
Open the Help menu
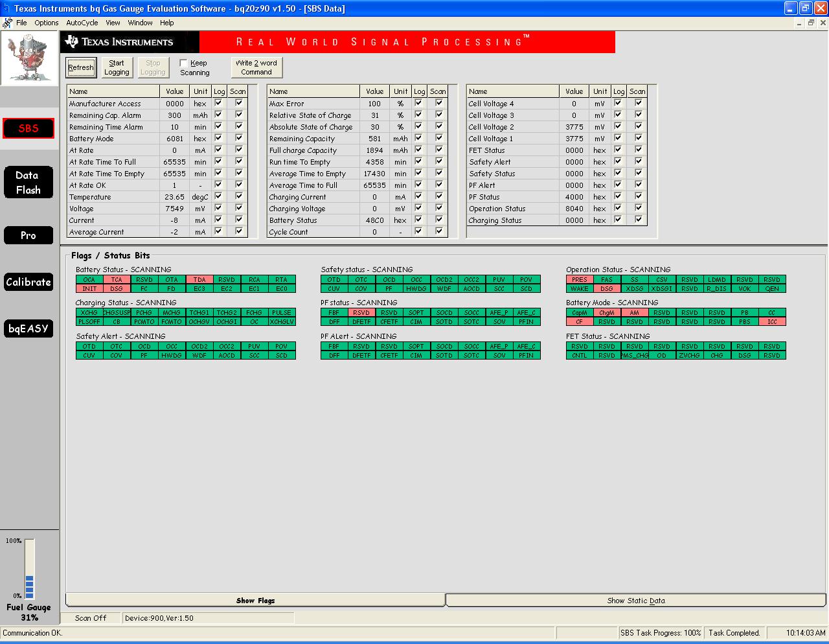(x=167, y=23)
